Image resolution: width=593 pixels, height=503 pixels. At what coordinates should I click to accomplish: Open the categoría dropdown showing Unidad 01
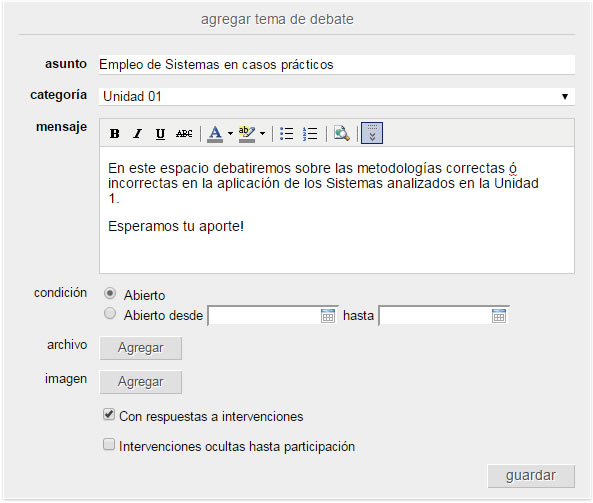click(x=337, y=96)
